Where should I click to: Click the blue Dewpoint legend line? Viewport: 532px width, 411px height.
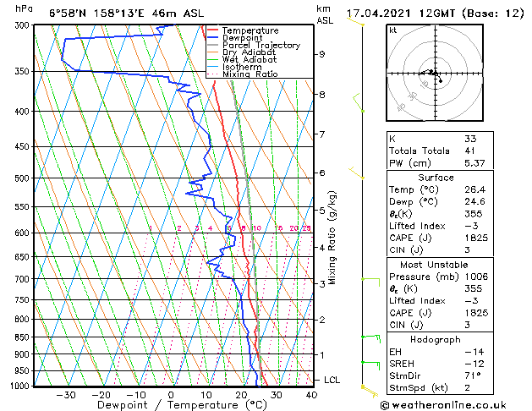pyautogui.click(x=213, y=38)
